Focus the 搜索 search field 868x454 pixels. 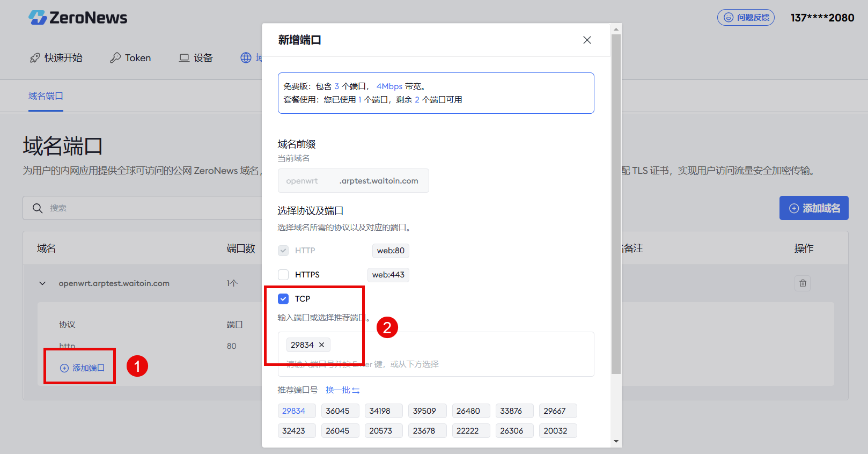coord(142,208)
